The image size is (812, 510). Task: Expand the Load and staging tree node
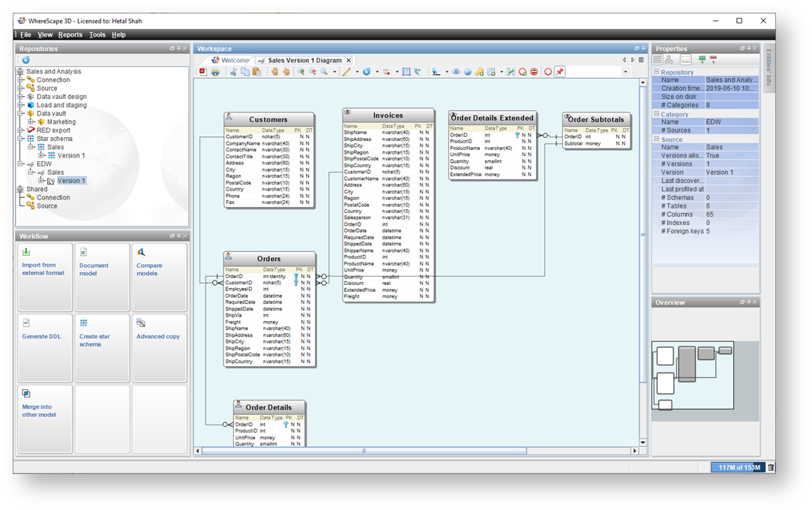coord(21,105)
